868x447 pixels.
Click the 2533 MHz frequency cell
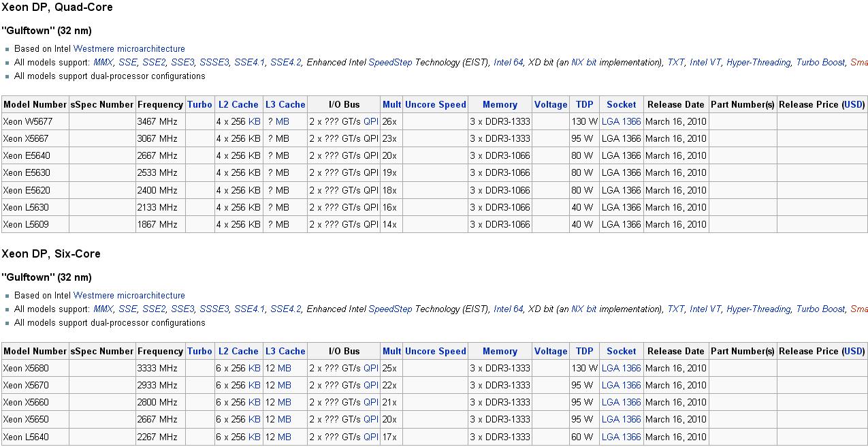tap(160, 173)
